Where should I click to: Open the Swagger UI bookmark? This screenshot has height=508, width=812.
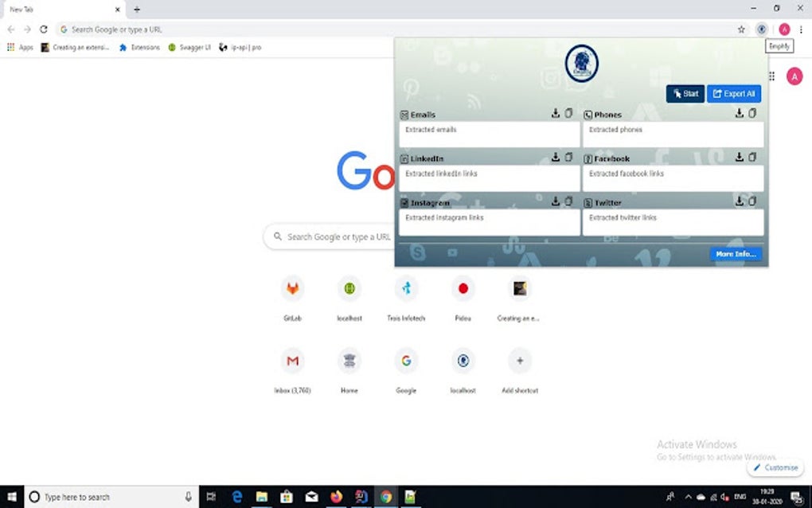189,47
